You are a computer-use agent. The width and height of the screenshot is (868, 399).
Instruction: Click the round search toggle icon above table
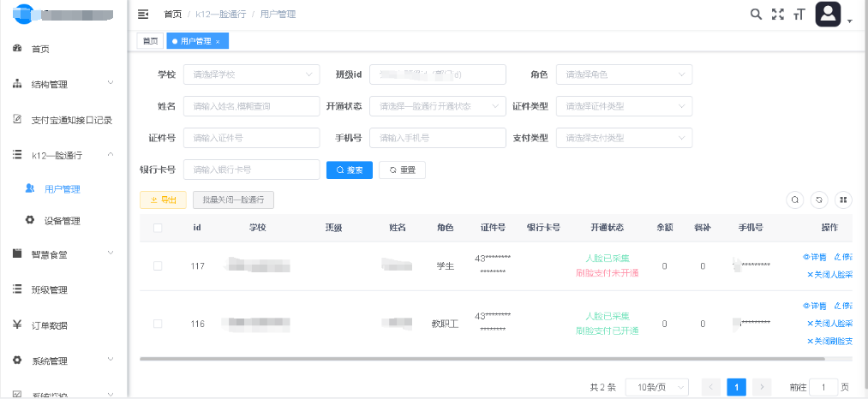795,199
